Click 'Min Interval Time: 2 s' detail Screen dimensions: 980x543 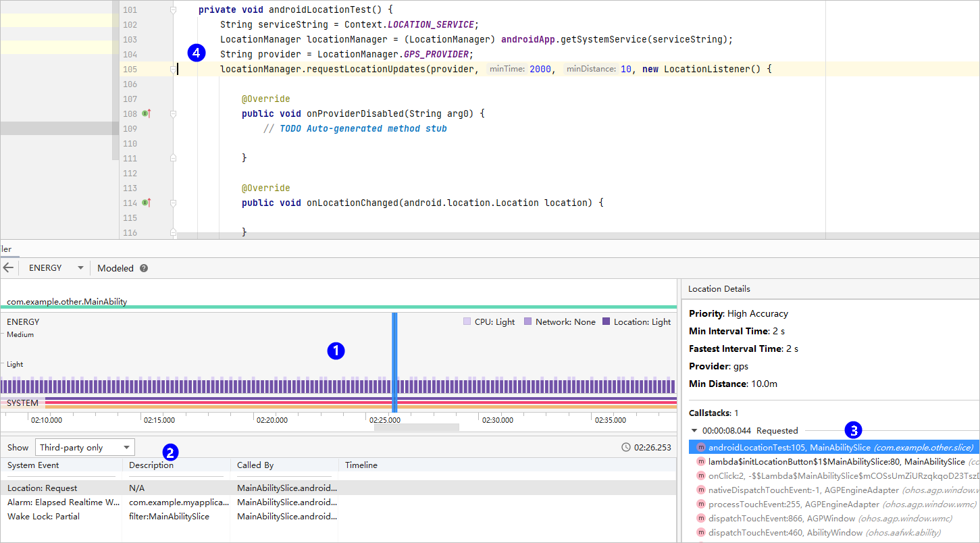(737, 331)
